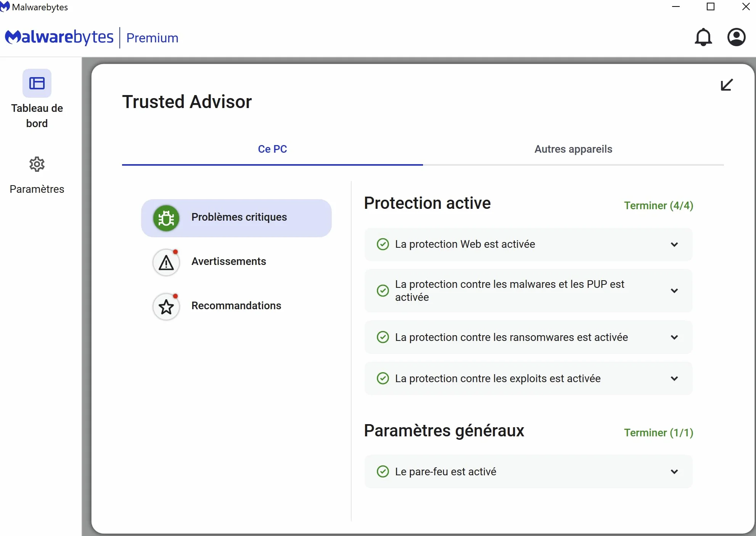Click the Trusted Advisor title

click(187, 102)
